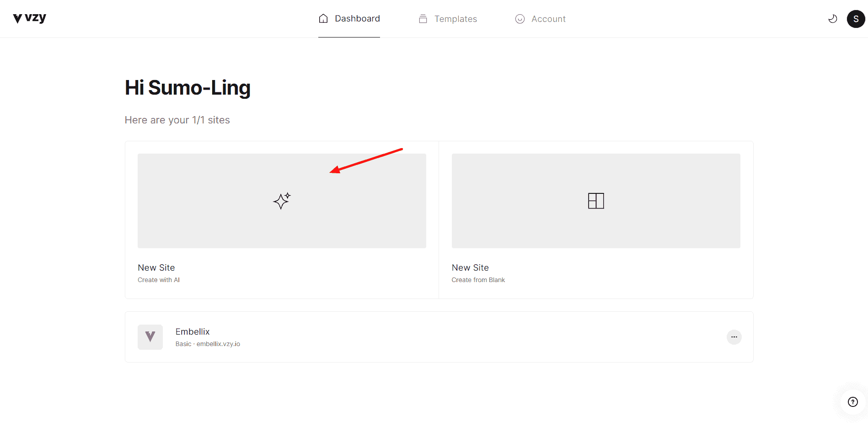Open the Account tab
Viewport: 868px width, 427px height.
pyautogui.click(x=548, y=19)
